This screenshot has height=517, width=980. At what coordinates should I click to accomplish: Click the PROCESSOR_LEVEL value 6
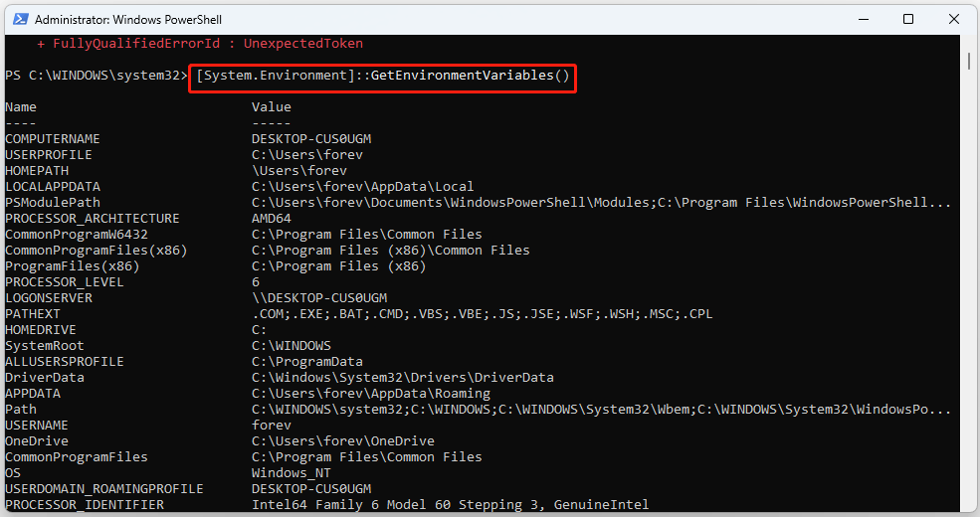click(x=256, y=282)
